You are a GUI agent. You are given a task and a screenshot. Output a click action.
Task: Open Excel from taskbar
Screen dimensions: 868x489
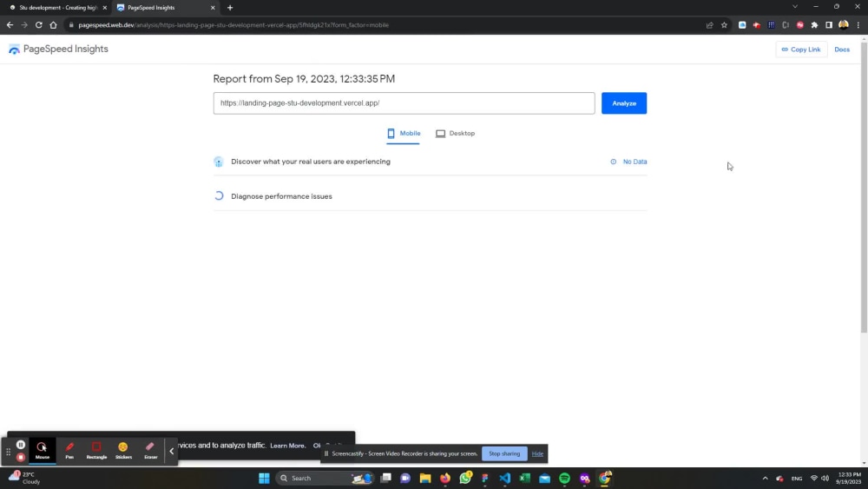point(525,478)
